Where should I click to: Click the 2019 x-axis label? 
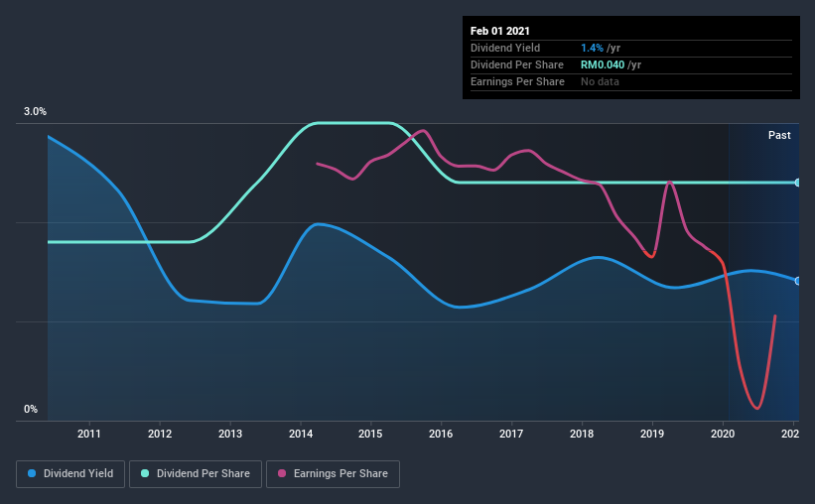(x=652, y=434)
